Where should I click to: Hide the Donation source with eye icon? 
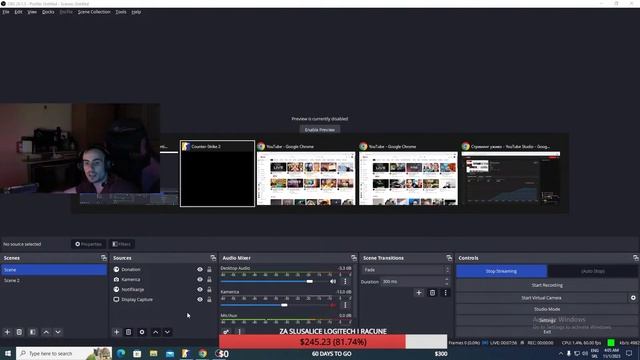tap(200, 269)
